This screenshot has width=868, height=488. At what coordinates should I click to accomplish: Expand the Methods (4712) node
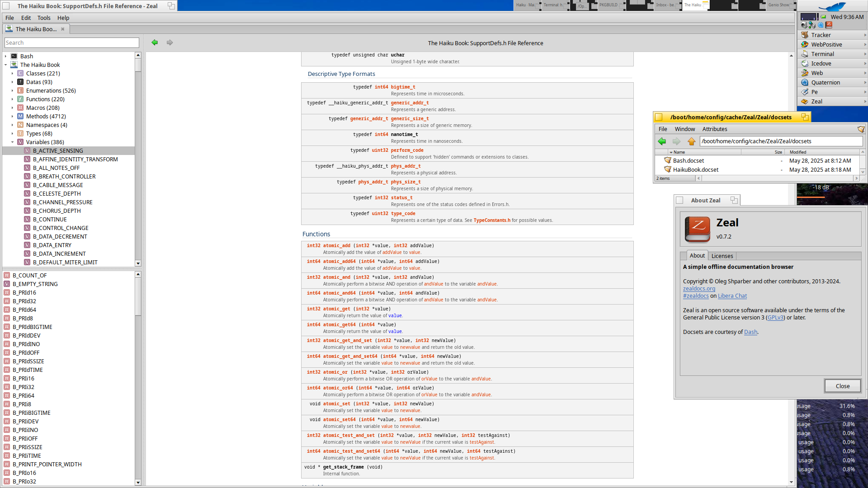[12, 117]
